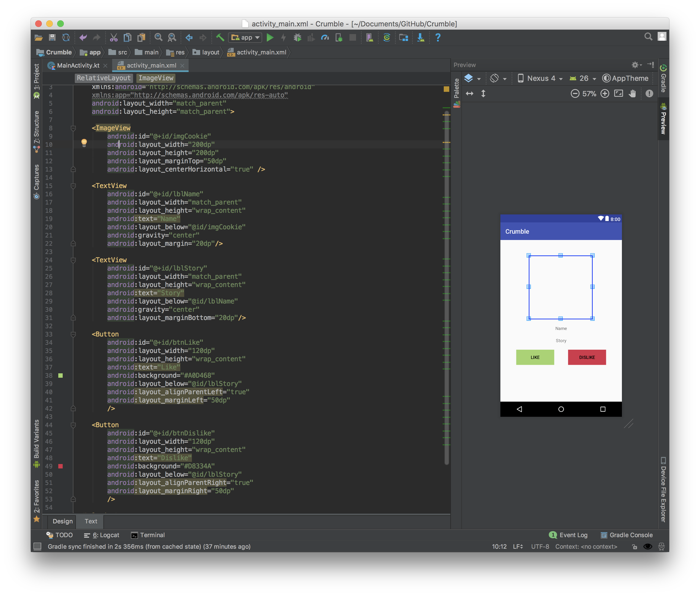This screenshot has width=700, height=596.
Task: Open the app run configuration dropdown
Action: pyautogui.click(x=246, y=37)
